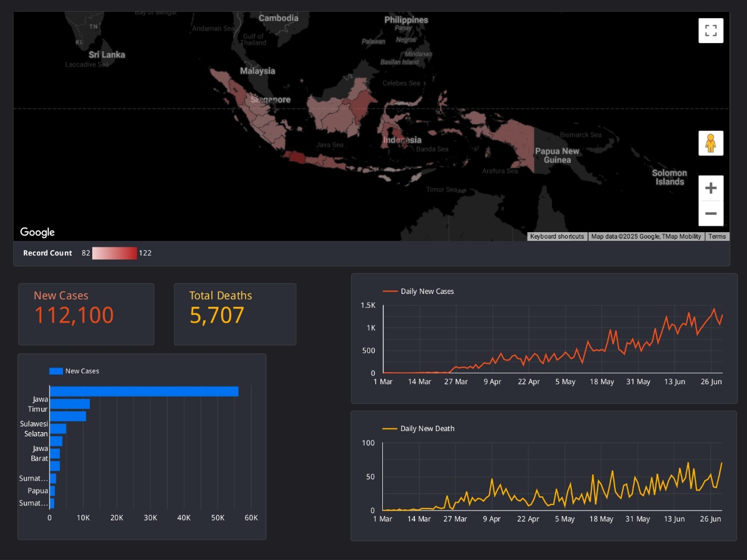The width and height of the screenshot is (747, 560).
Task: Click Papua New Guinea map label
Action: (x=557, y=155)
